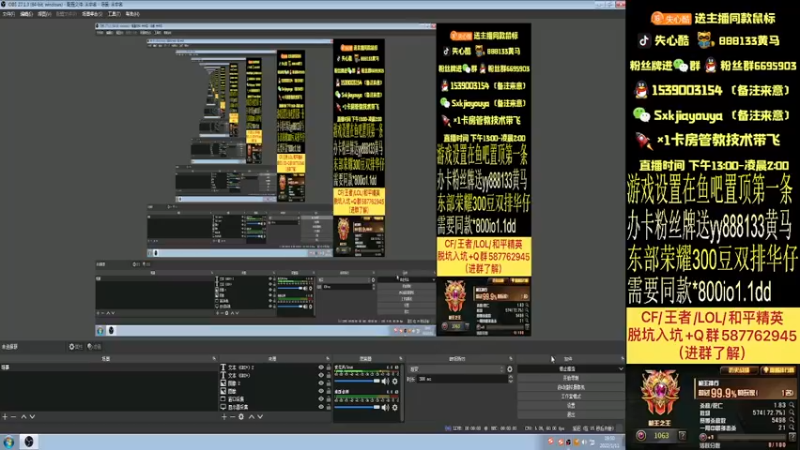800x450 pixels.
Task: Toggle lock on 文本 (GDI+) 2 source
Action: click(329, 367)
